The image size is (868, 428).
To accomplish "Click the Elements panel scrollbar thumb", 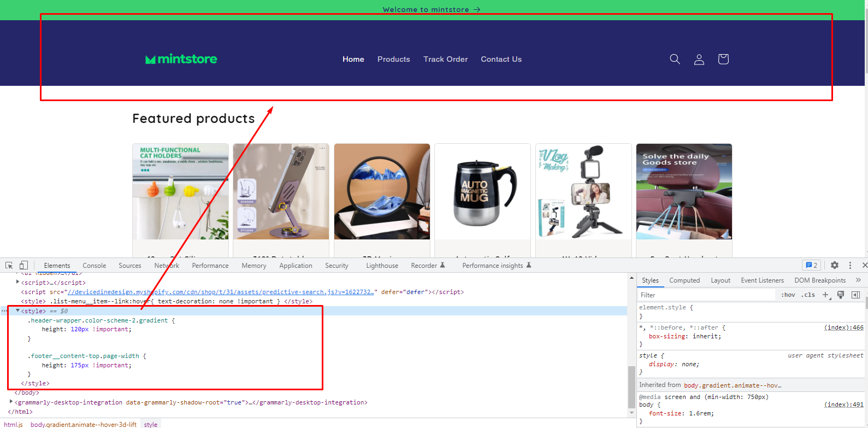I will [631, 387].
